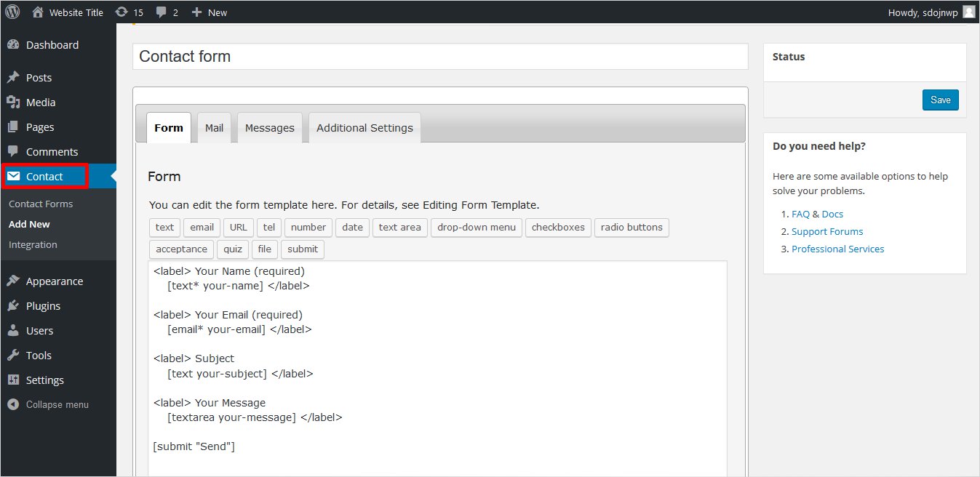Open Settings in the sidebar menu
The height and width of the screenshot is (477, 980).
[44, 380]
